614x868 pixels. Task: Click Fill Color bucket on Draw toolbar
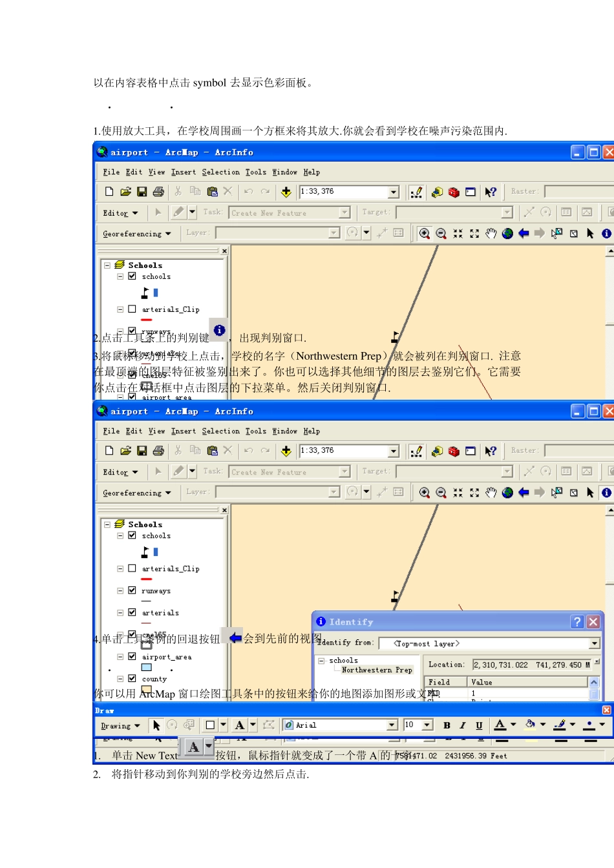pyautogui.click(x=530, y=725)
